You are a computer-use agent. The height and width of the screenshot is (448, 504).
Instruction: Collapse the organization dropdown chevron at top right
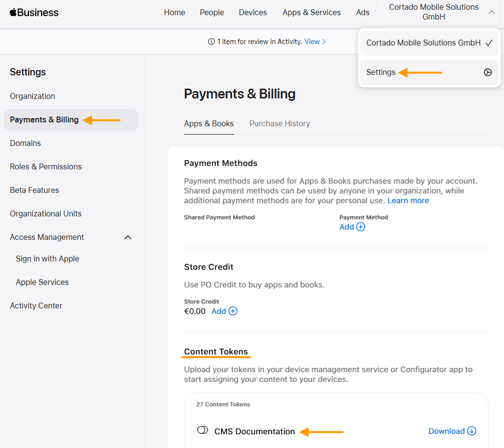coord(491,12)
